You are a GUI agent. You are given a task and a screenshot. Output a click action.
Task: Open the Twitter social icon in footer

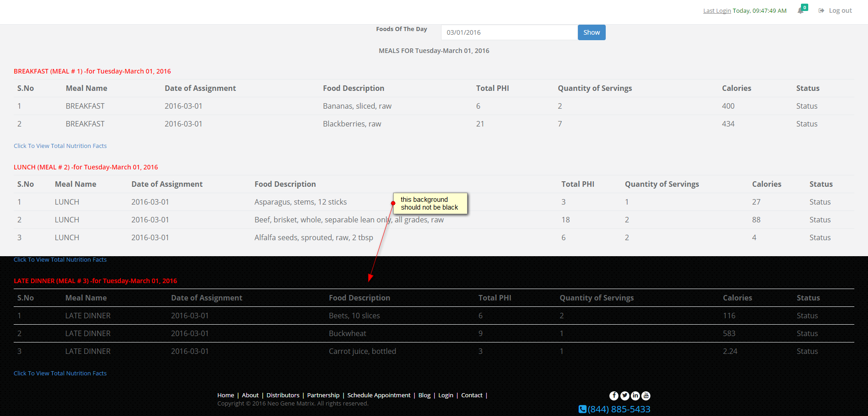[x=625, y=396]
